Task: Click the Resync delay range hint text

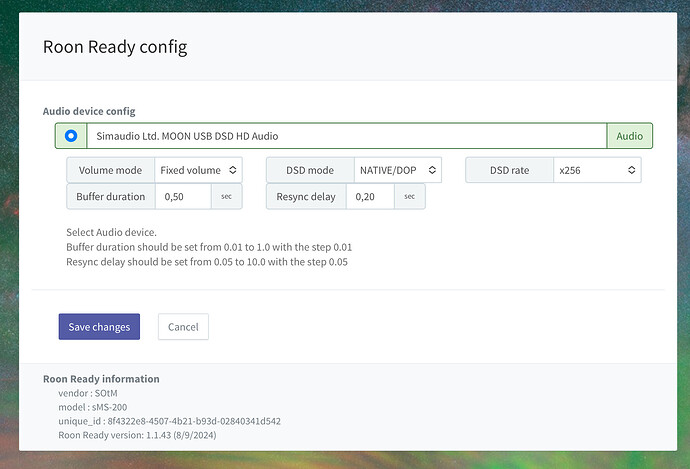Action: pyautogui.click(x=207, y=262)
